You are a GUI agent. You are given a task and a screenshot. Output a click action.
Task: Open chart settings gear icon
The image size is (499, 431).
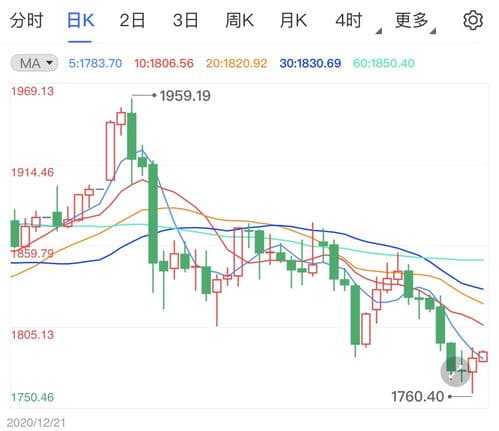[473, 20]
